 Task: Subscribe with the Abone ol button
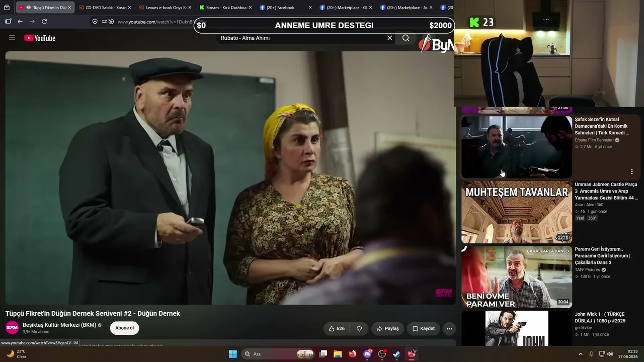124,328
